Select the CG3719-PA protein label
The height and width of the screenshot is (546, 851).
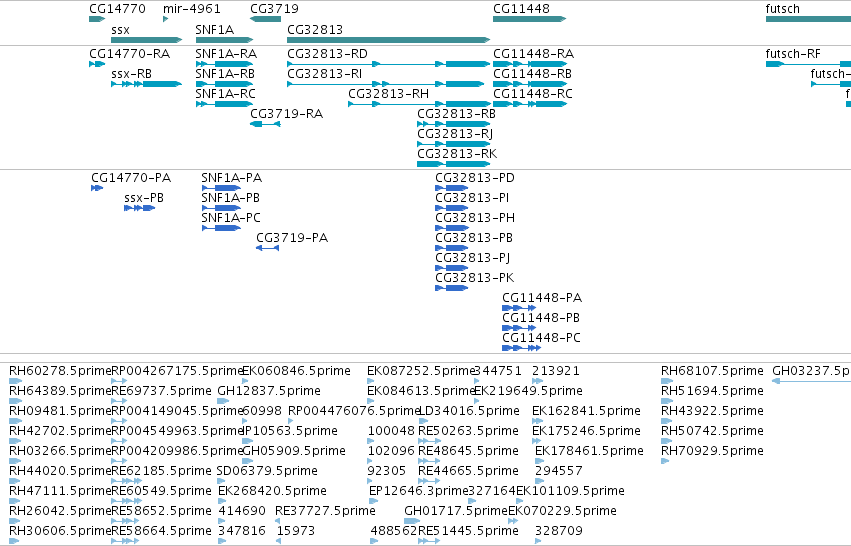[x=292, y=238]
